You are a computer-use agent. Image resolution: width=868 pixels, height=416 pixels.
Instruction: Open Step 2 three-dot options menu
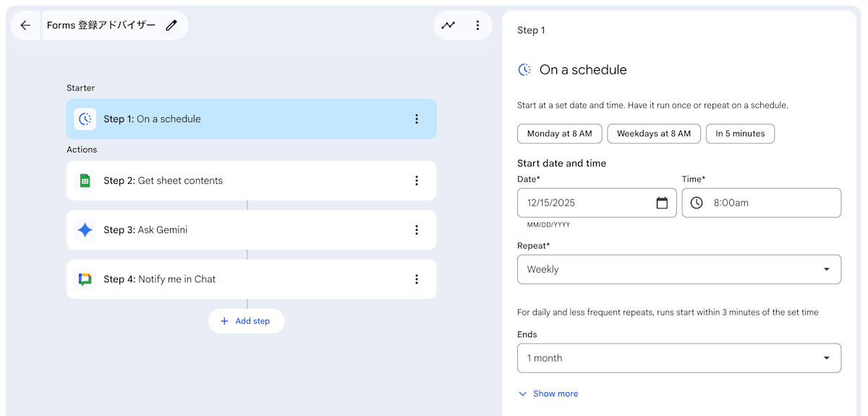click(417, 181)
